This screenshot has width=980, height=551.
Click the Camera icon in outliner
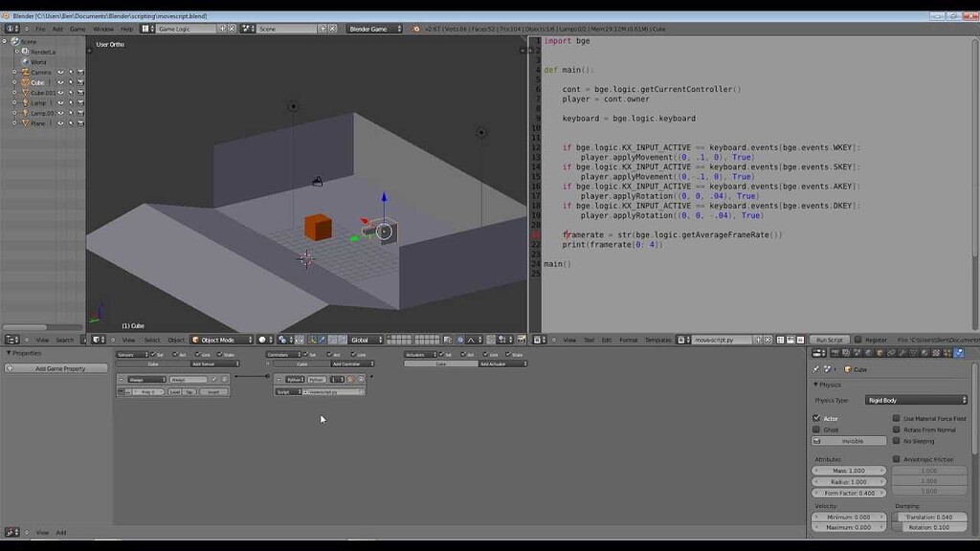(x=26, y=72)
